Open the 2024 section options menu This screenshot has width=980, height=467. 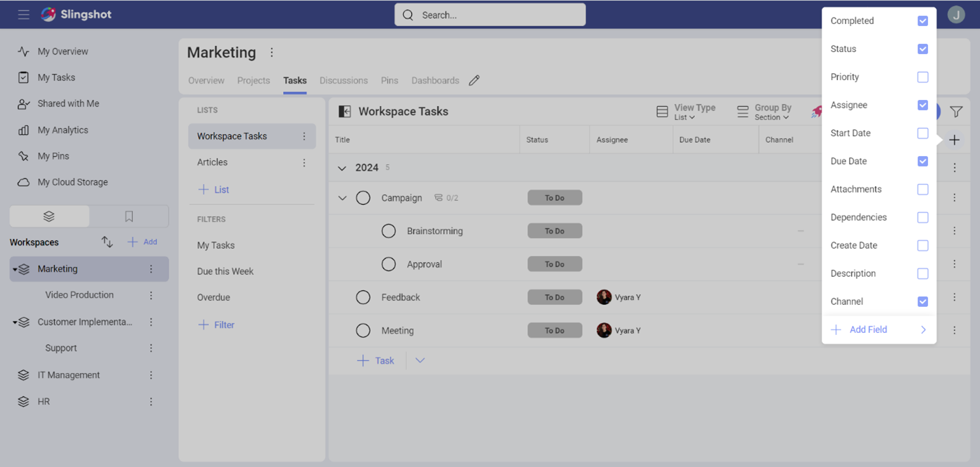[x=955, y=168]
